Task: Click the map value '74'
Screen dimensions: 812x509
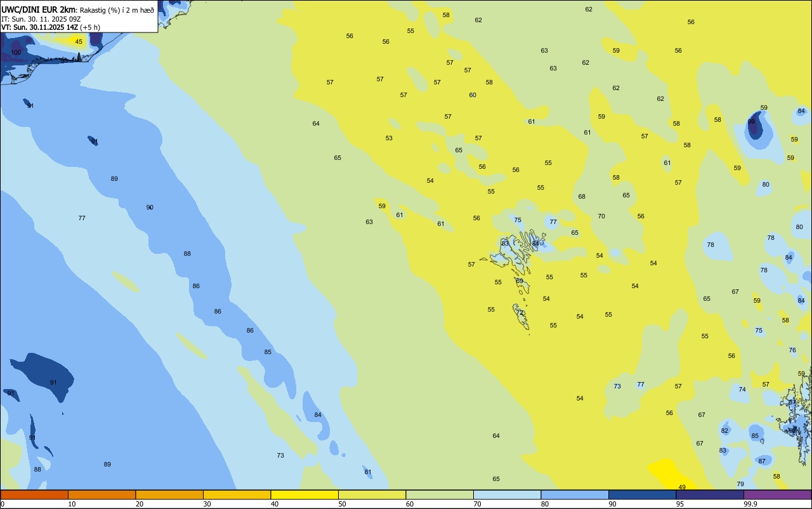Action: pyautogui.click(x=742, y=390)
